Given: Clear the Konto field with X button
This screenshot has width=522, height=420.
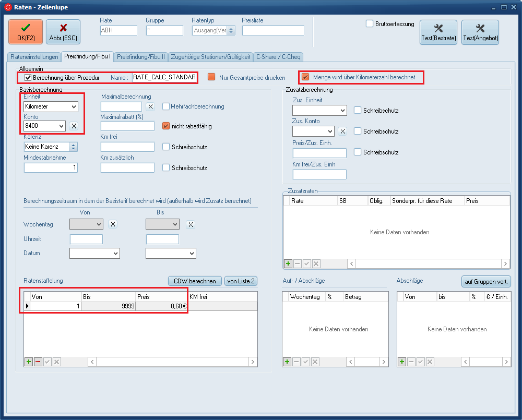Looking at the screenshot, I should [x=74, y=126].
